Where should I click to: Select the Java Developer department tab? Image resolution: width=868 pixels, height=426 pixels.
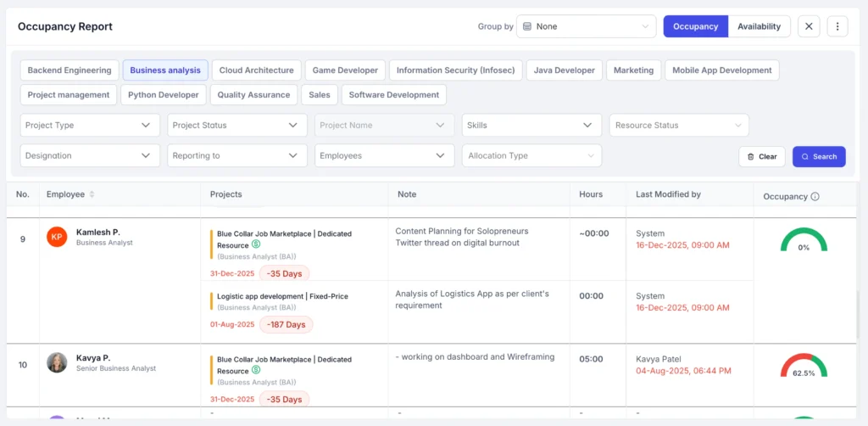tap(564, 70)
